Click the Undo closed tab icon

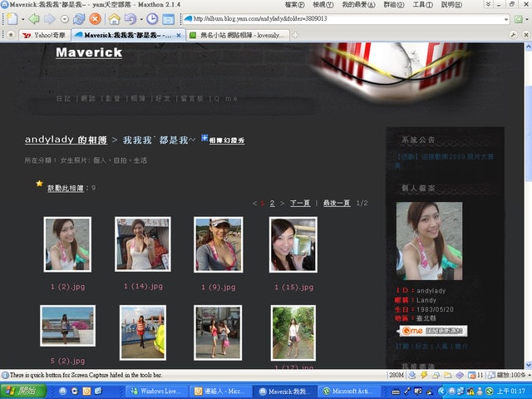click(x=130, y=19)
